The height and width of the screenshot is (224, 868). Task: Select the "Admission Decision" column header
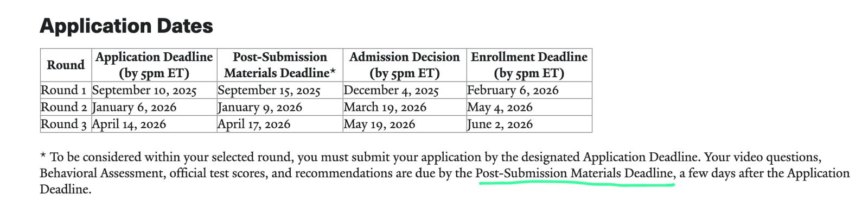(x=404, y=65)
